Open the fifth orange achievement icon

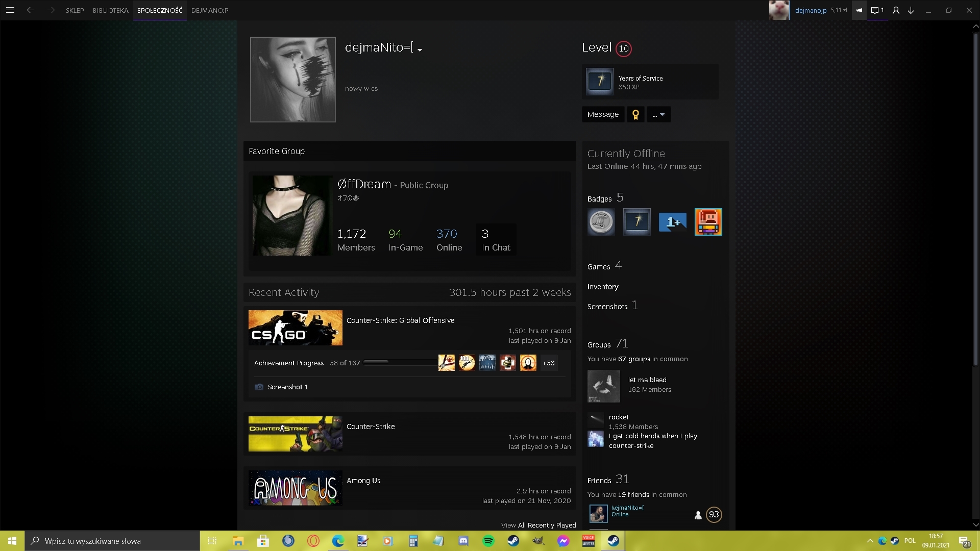coord(528,363)
